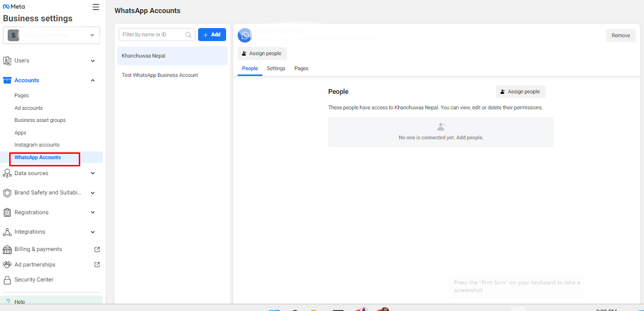Click the Accounts section icon
This screenshot has height=311, width=644.
7,80
